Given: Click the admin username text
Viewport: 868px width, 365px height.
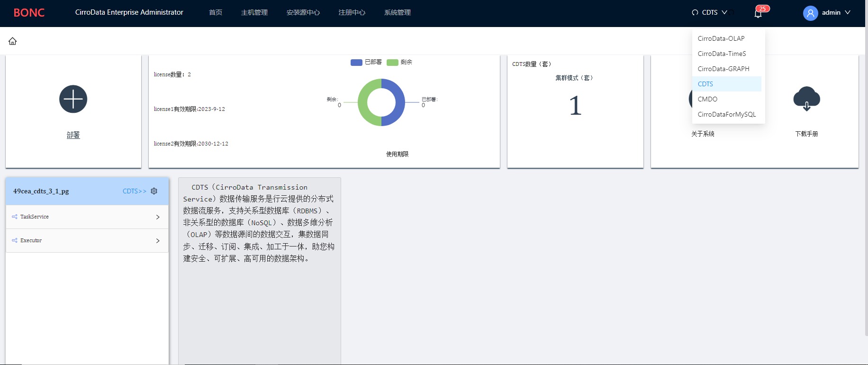Looking at the screenshot, I should click(x=831, y=12).
